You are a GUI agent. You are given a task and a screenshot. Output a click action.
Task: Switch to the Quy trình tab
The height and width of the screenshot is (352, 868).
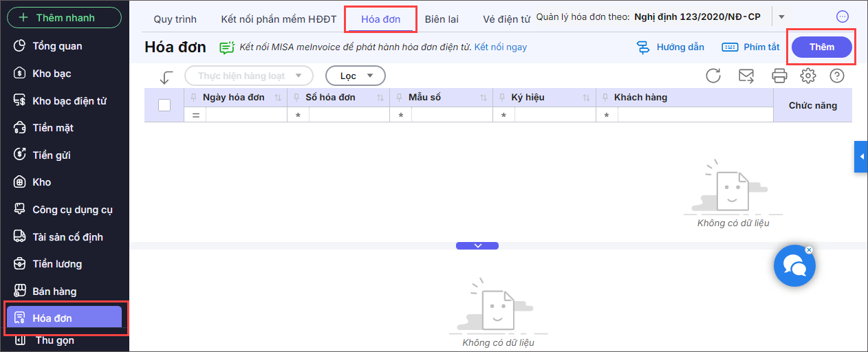tap(175, 19)
